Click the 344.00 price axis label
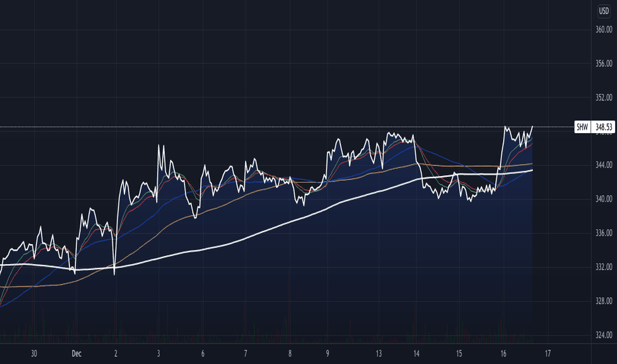 click(604, 165)
